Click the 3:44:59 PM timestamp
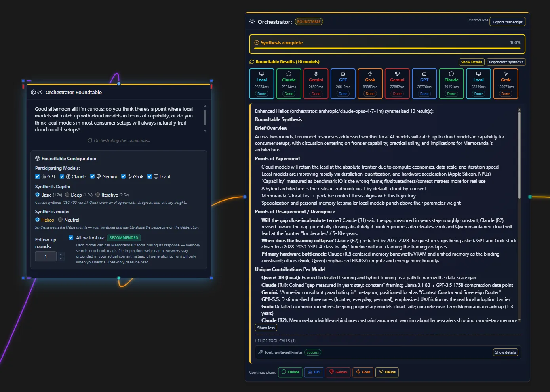The image size is (550, 392). pos(478,20)
